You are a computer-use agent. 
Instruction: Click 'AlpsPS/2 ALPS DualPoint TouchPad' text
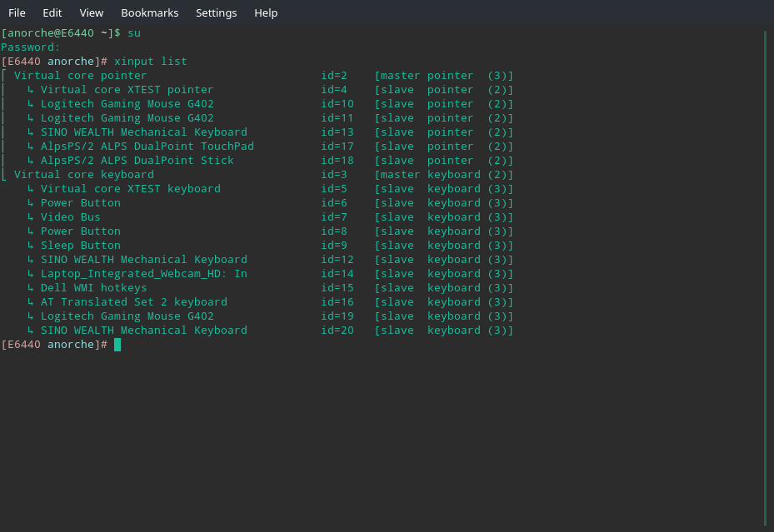tap(147, 147)
